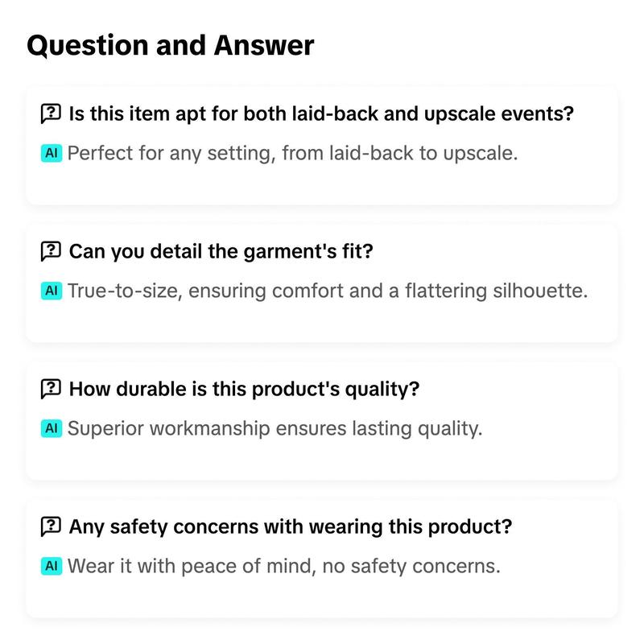The height and width of the screenshot is (644, 644).
Task: Open 'How durable is this product's quality?' question
Action: tap(245, 389)
